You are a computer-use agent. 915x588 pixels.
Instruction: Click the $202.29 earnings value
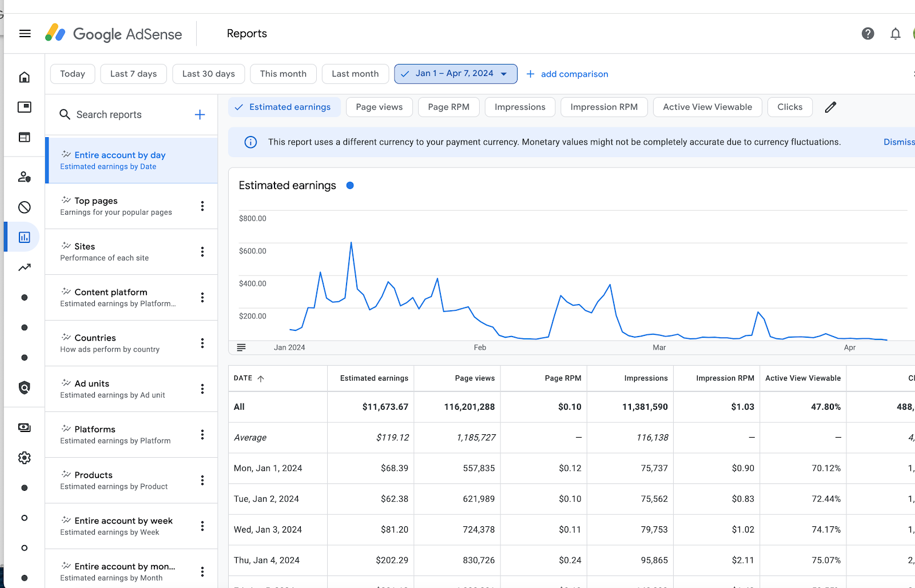tap(392, 561)
